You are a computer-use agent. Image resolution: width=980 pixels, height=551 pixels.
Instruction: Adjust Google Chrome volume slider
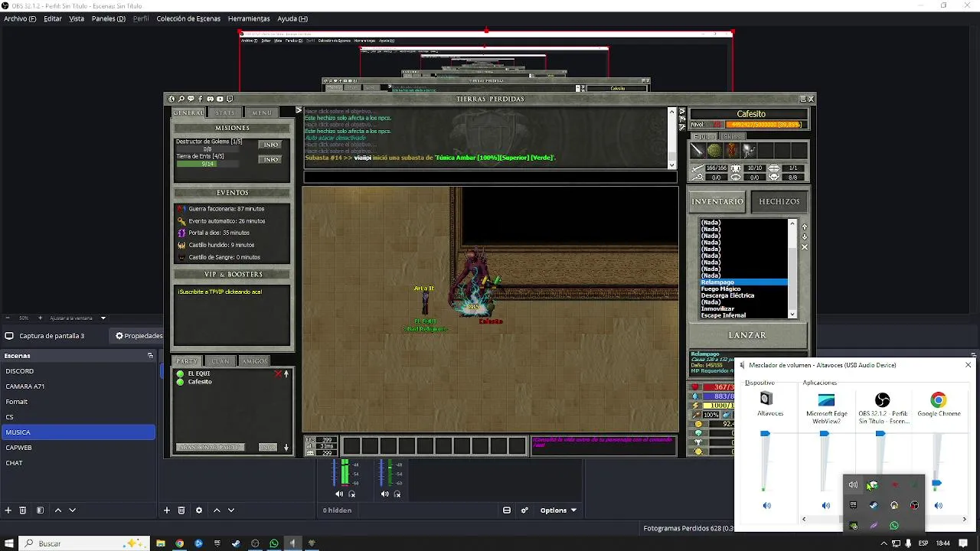[x=936, y=483]
